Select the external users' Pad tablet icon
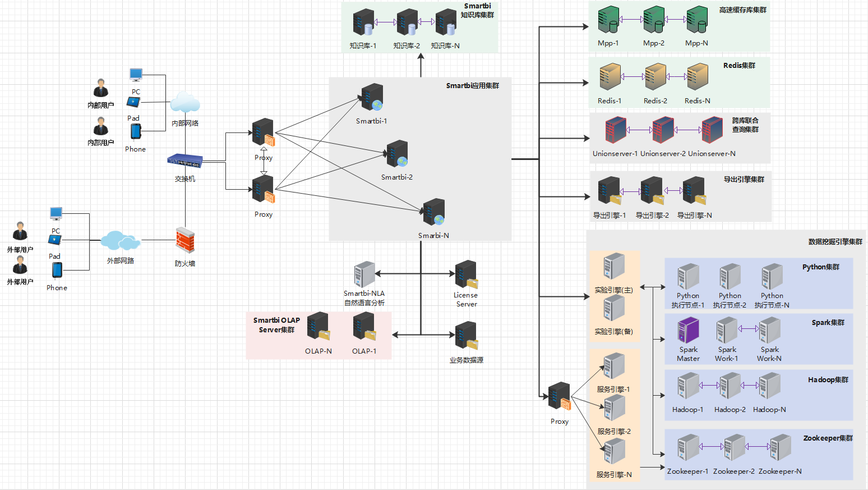This screenshot has height=490, width=868. [54, 240]
